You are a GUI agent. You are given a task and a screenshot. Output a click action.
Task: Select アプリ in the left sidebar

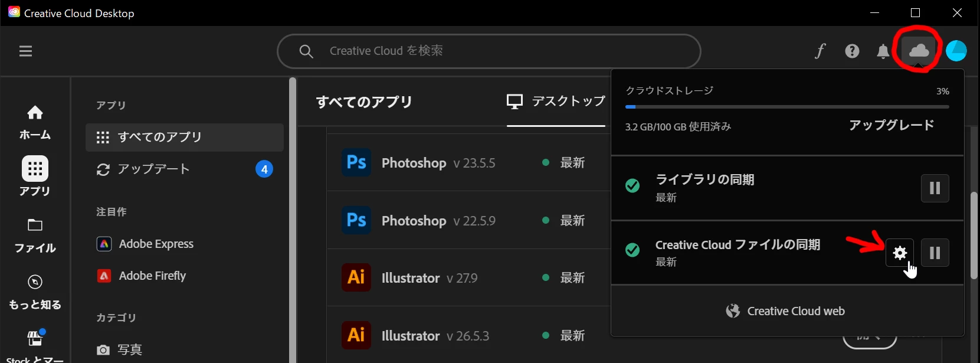click(x=35, y=176)
